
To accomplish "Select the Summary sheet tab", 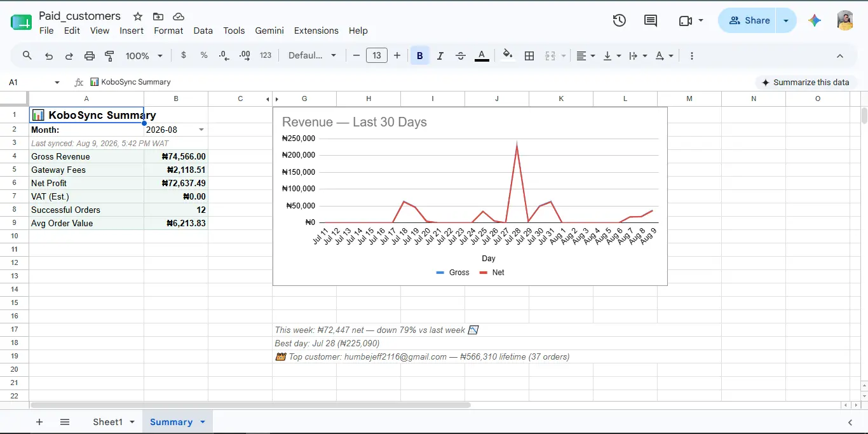I will (x=171, y=422).
